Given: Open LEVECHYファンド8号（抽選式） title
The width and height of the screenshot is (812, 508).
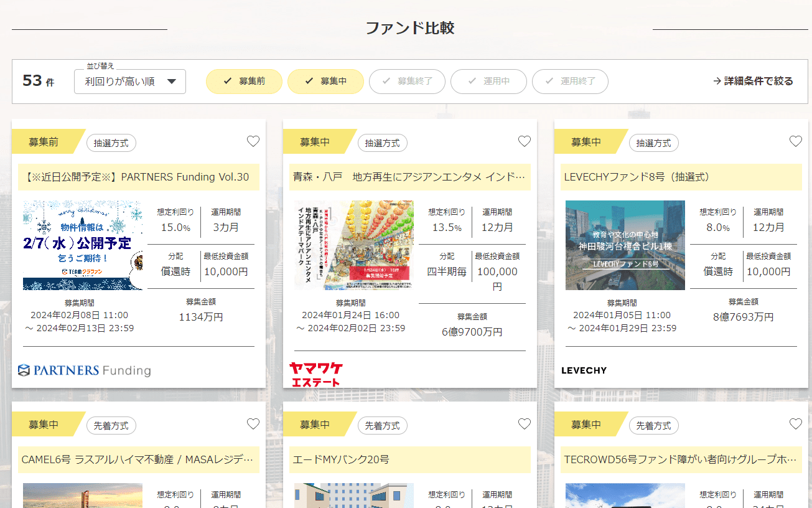Looking at the screenshot, I should pos(681,177).
